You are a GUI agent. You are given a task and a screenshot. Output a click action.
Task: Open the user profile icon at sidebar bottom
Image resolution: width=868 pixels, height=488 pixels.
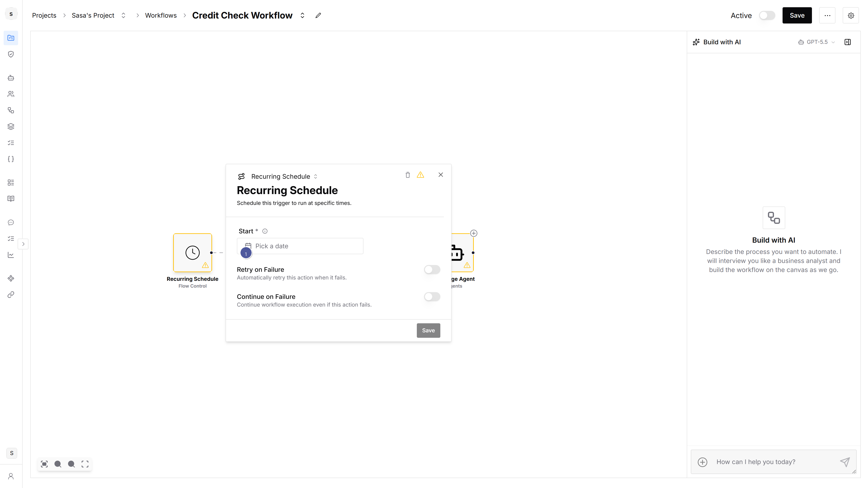[x=11, y=476]
